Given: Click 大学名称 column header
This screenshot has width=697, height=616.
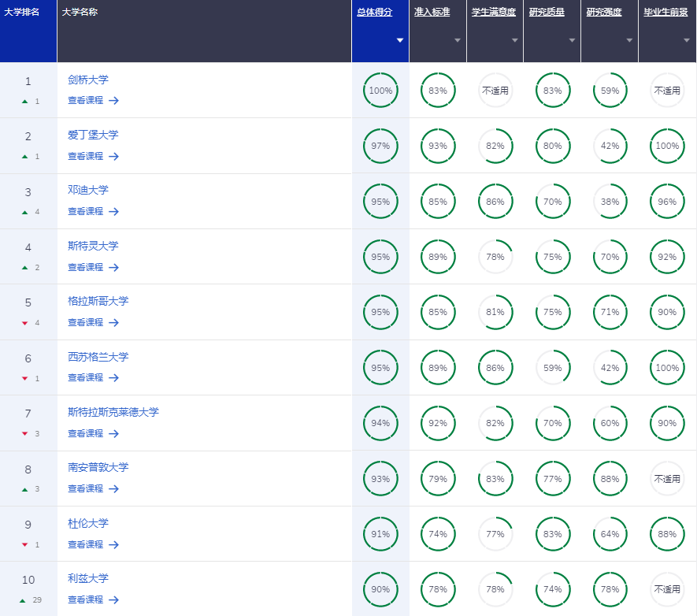Looking at the screenshot, I should pyautogui.click(x=205, y=31).
